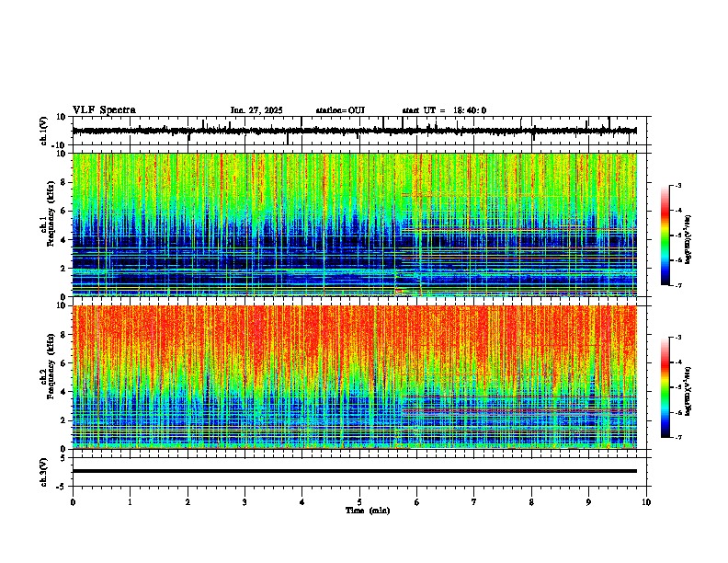Click the time axis tick label "3"
Screen dimensions: 728x563
click(245, 502)
